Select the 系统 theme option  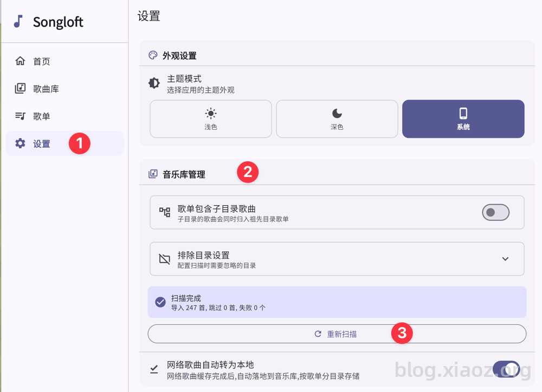pyautogui.click(x=463, y=119)
